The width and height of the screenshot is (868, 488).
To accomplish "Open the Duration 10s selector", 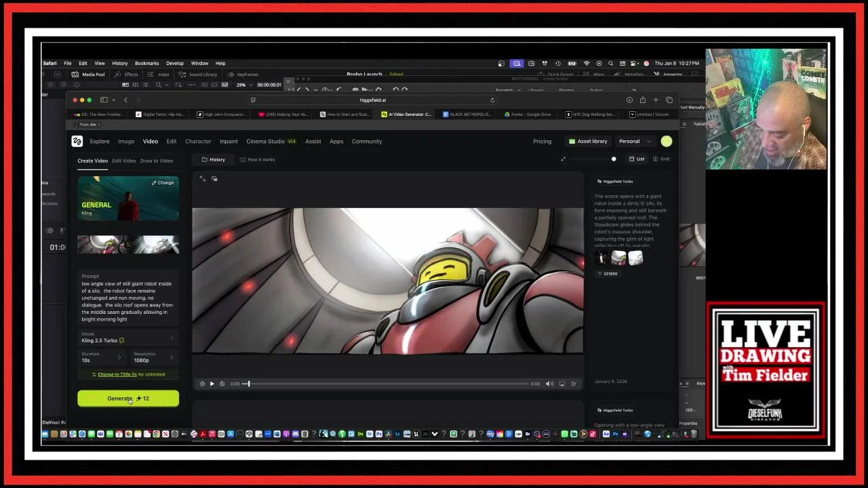I will tap(102, 357).
